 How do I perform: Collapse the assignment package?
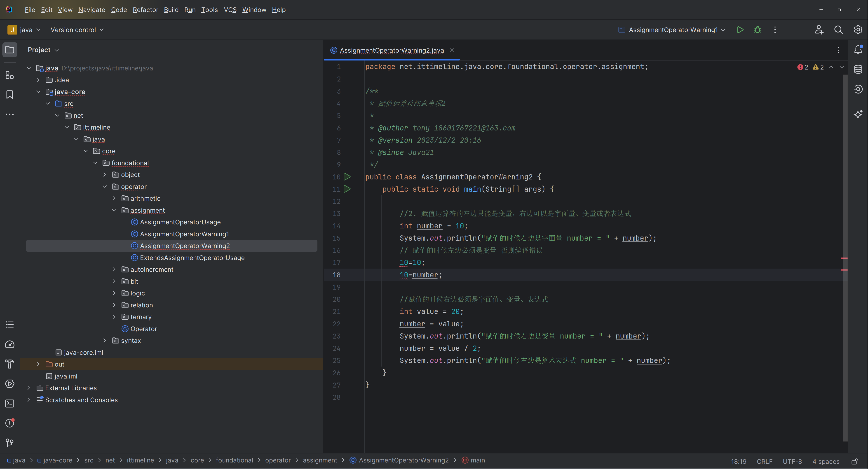[114, 210]
